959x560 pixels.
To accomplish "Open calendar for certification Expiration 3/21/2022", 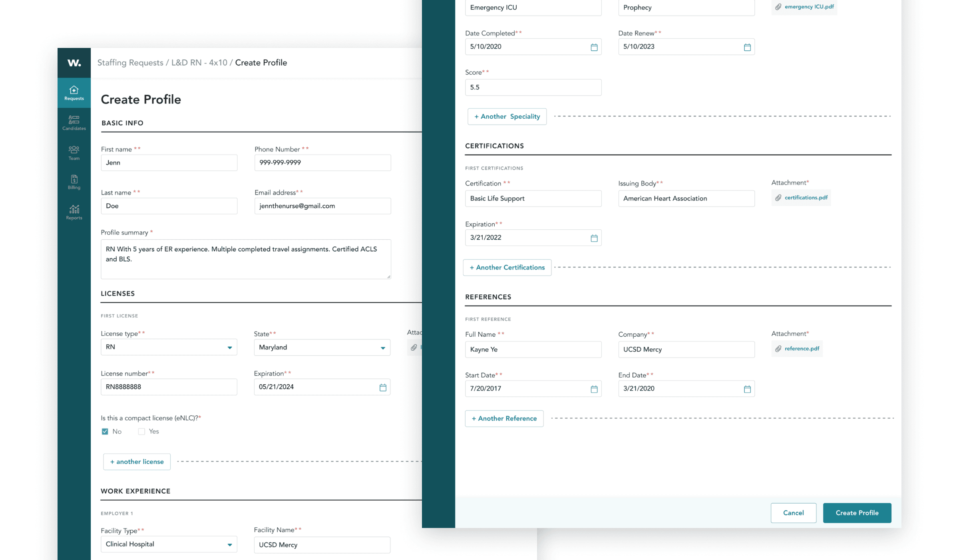I will point(594,238).
